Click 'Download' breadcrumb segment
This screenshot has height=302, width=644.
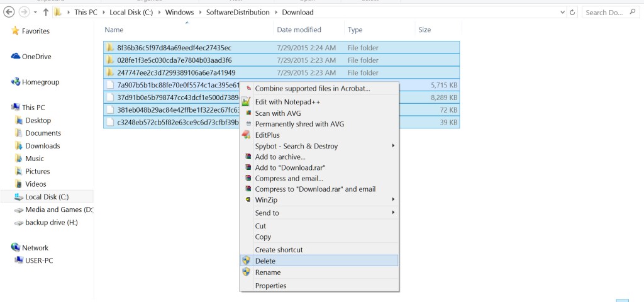(297, 13)
